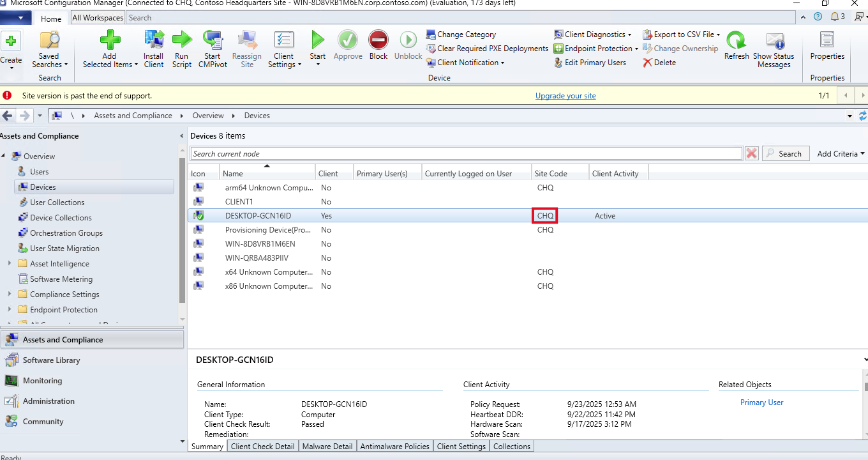Clear the search with the red X button
868x460 pixels.
[752, 154]
